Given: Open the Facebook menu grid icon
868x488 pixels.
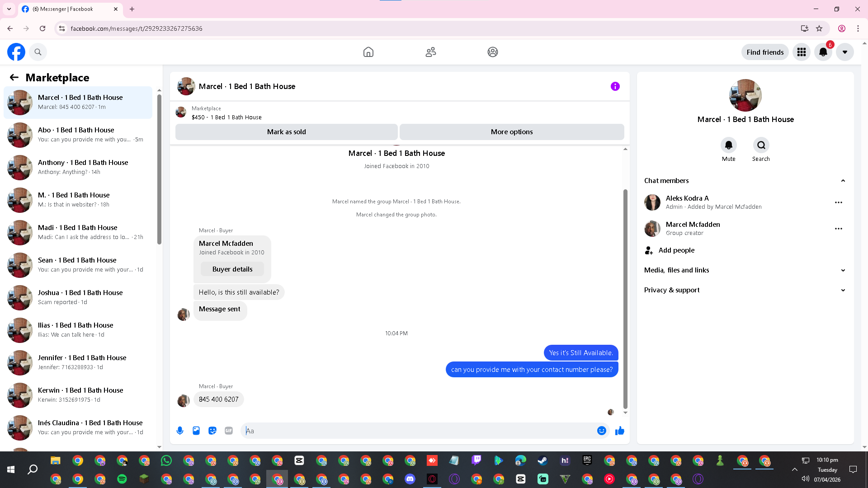Looking at the screenshot, I should (802, 52).
